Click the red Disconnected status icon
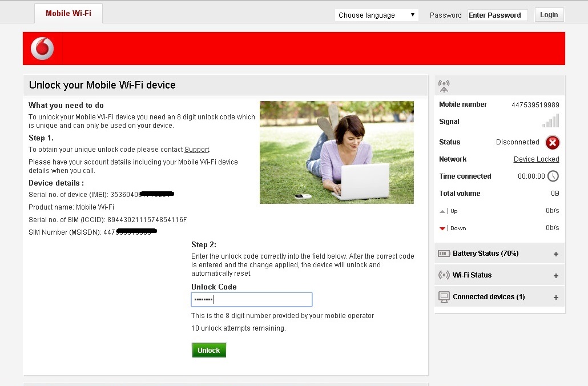This screenshot has width=588, height=386. coord(551,142)
